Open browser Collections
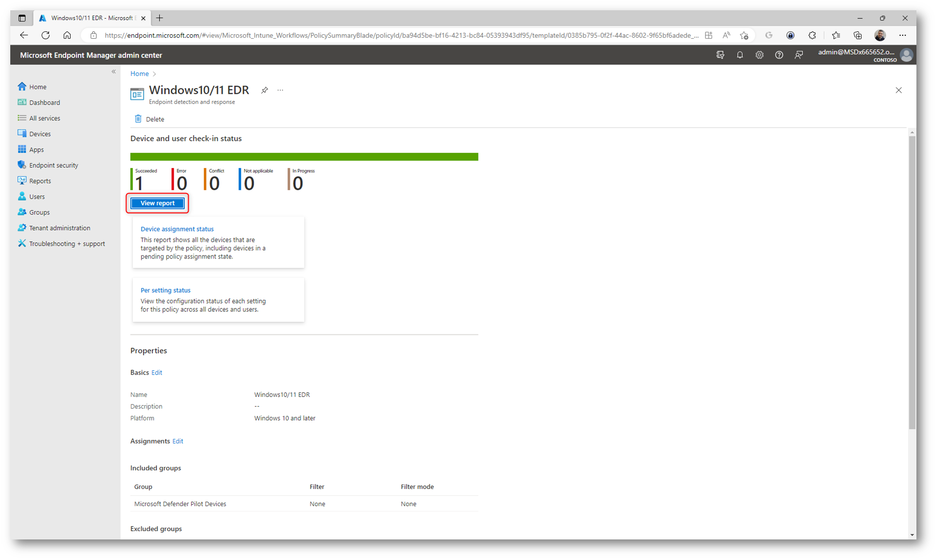Screen dimensions: 937x560 (x=857, y=35)
